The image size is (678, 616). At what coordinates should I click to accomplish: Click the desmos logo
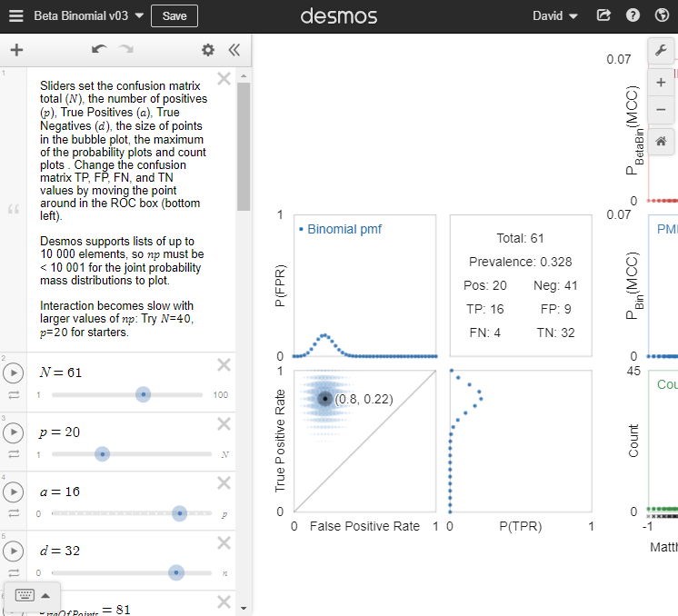point(339,16)
